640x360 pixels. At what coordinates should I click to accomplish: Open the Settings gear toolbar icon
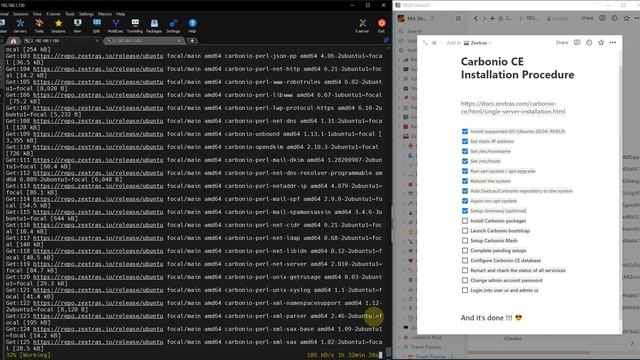click(173, 26)
